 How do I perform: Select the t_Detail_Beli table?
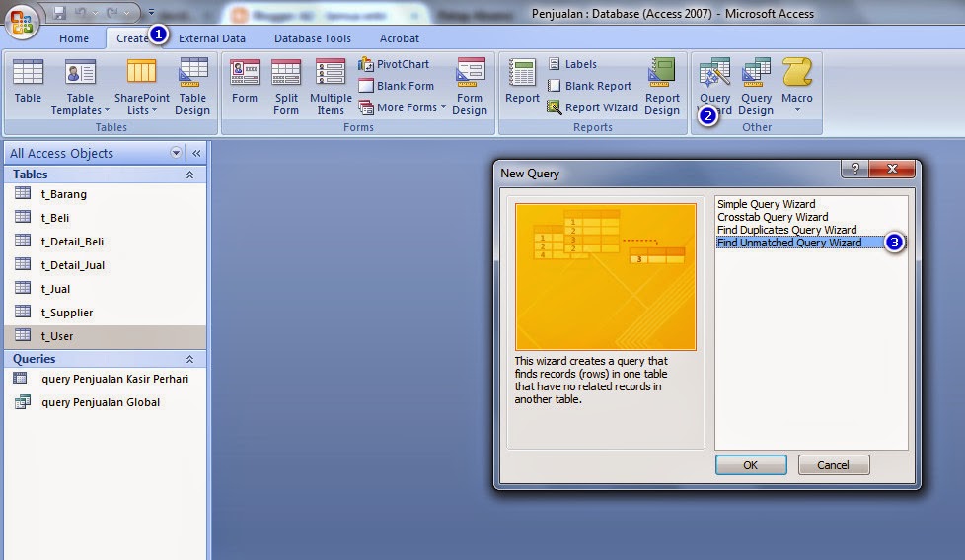tap(106, 242)
